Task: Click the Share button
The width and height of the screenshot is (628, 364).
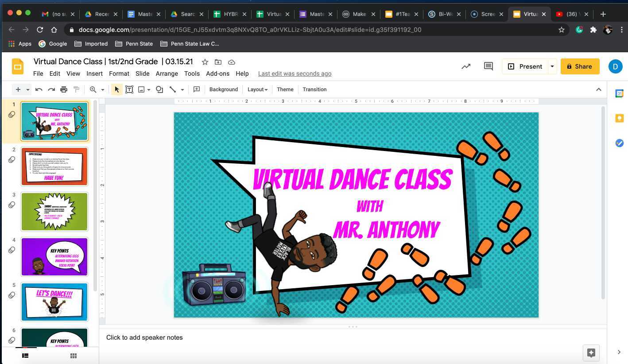Action: [580, 66]
